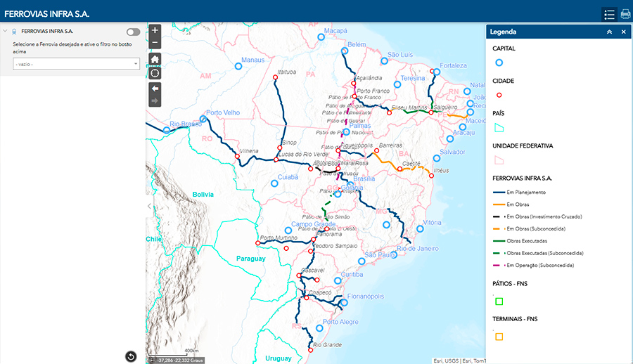
Task: Toggle the Ferrovias Infra S.A. filter switch
Action: [x=133, y=32]
